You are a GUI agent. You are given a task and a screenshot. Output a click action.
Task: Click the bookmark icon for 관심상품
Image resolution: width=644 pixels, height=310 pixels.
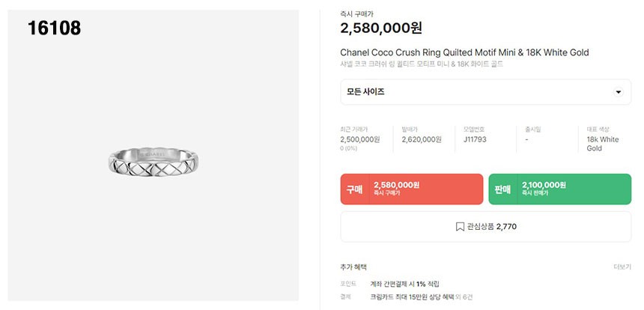460,226
